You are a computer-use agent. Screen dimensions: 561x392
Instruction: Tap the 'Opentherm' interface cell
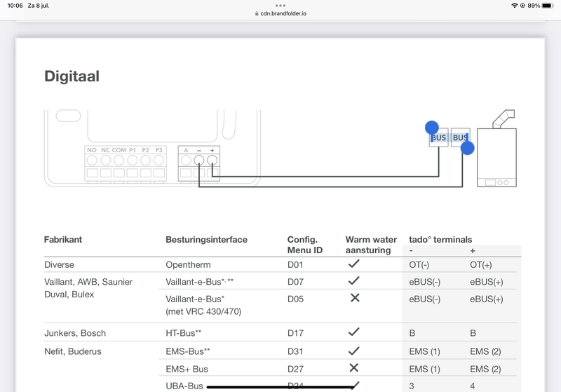click(x=188, y=265)
